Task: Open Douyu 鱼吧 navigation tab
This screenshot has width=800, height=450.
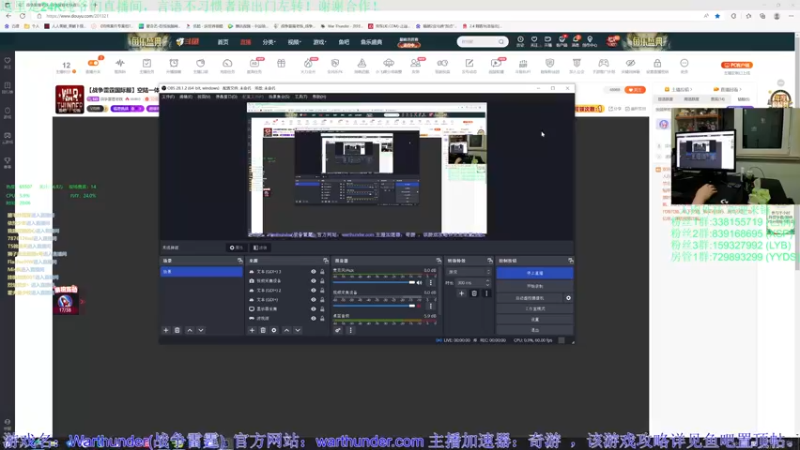Action: [344, 42]
